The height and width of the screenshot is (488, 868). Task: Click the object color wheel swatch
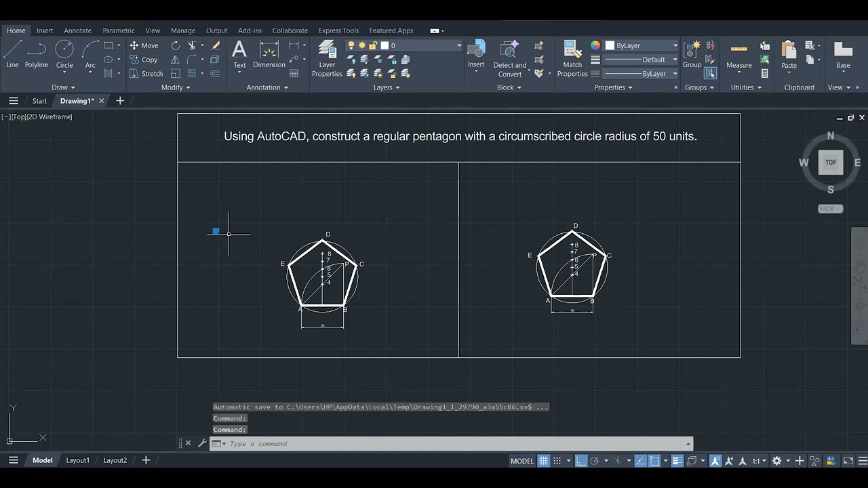595,45
